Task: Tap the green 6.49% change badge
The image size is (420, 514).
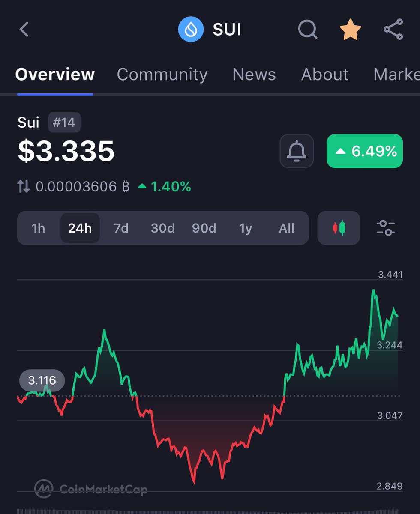Action: pos(365,151)
